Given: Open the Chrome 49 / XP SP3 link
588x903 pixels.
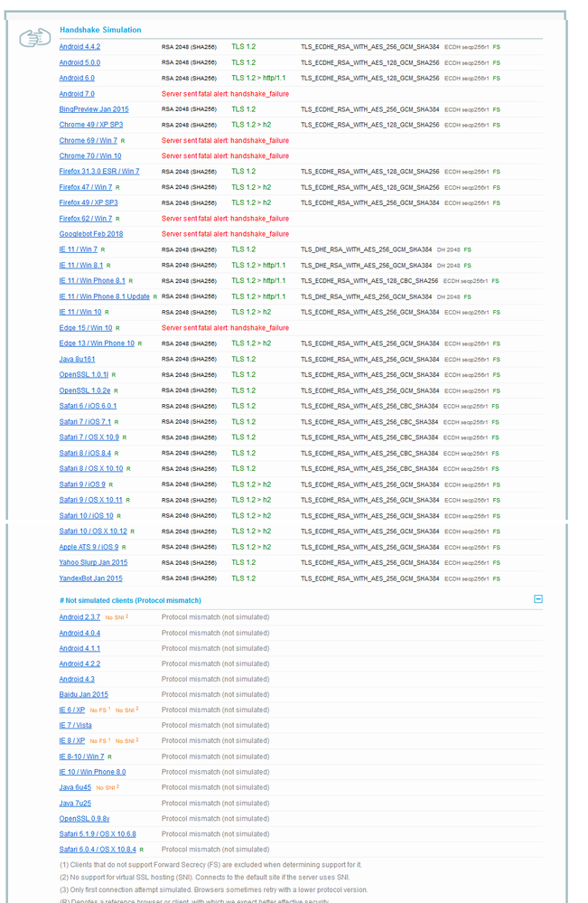Looking at the screenshot, I should [x=91, y=125].
